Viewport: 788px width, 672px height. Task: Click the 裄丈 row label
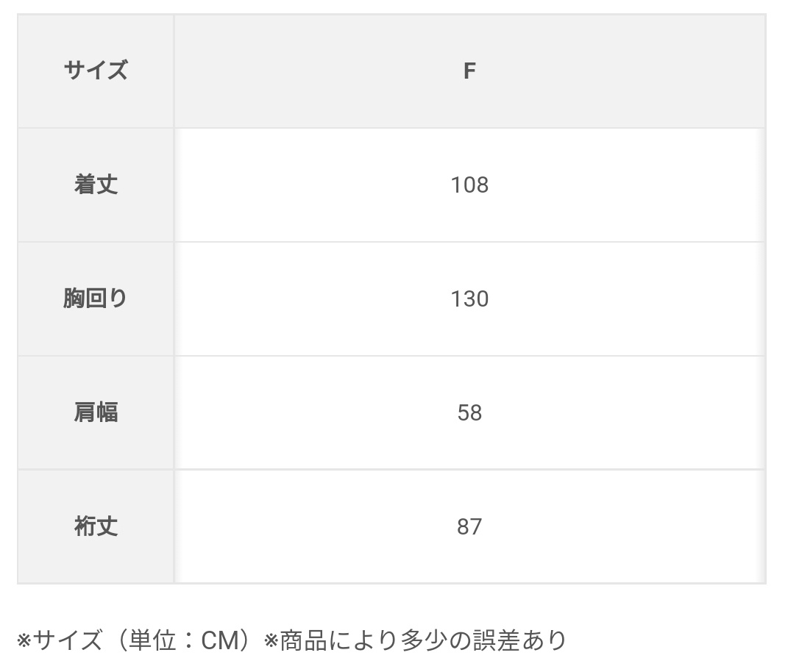click(96, 526)
